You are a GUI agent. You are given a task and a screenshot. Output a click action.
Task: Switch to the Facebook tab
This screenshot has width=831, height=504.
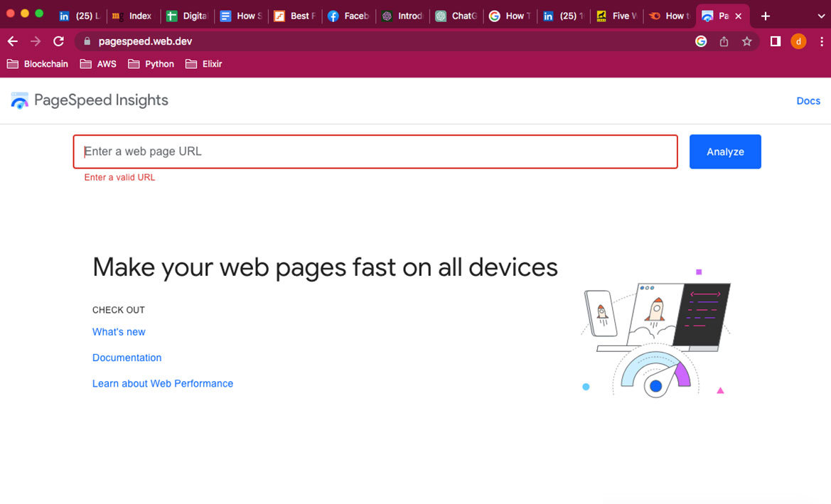coord(348,16)
